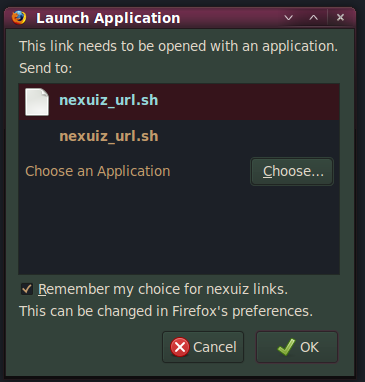Click the green checkmark icon on OK
Screen dimensions: 365x382
[287, 347]
